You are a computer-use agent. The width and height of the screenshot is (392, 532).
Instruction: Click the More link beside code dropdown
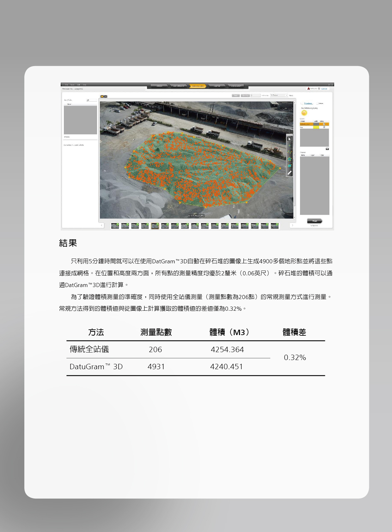(x=291, y=95)
